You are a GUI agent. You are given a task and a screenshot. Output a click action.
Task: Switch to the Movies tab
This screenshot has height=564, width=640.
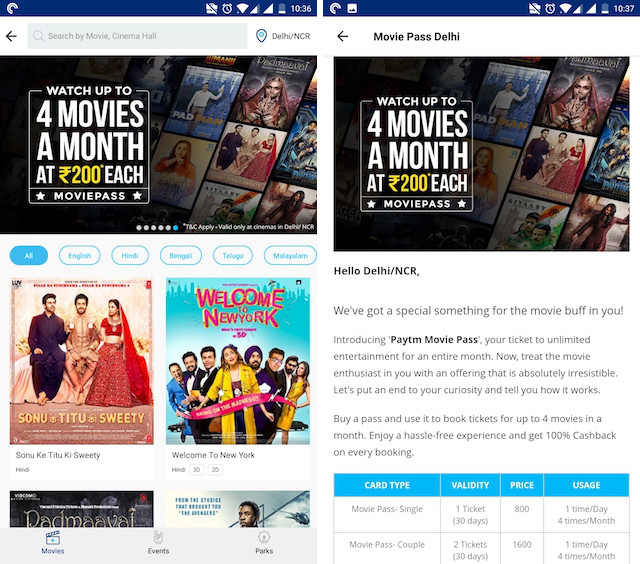point(53,543)
